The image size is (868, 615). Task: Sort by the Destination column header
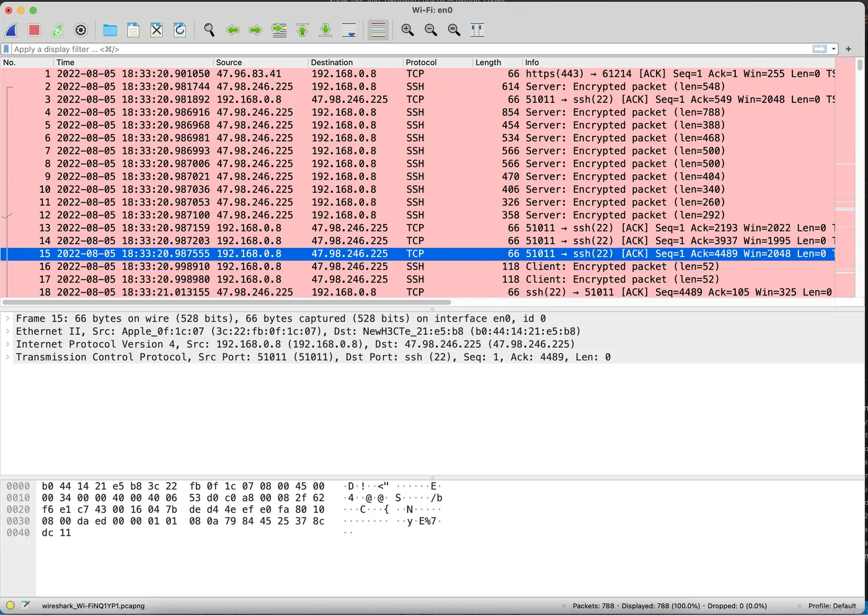point(355,62)
